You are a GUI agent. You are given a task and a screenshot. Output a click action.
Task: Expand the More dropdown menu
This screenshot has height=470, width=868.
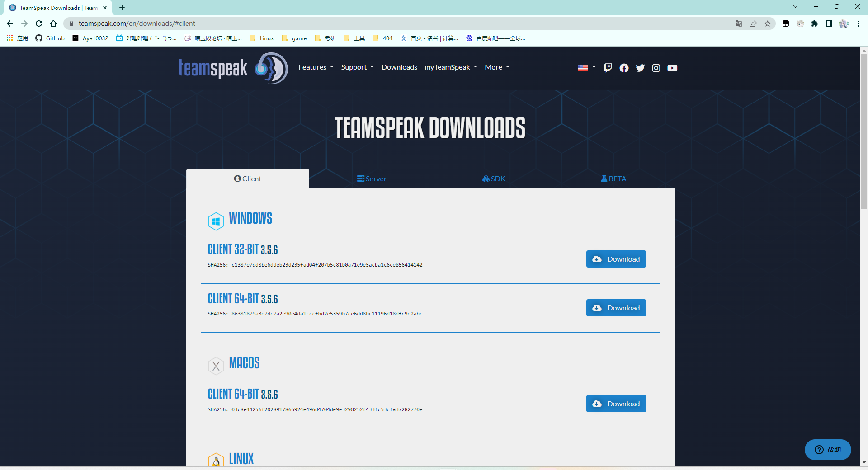click(x=497, y=67)
